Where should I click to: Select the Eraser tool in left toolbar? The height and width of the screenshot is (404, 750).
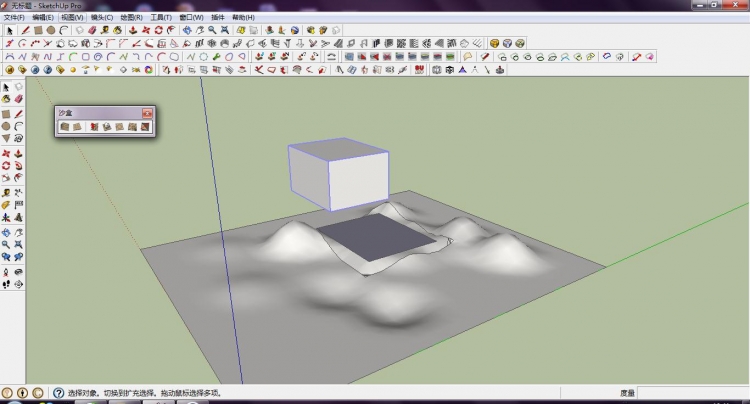click(18, 99)
